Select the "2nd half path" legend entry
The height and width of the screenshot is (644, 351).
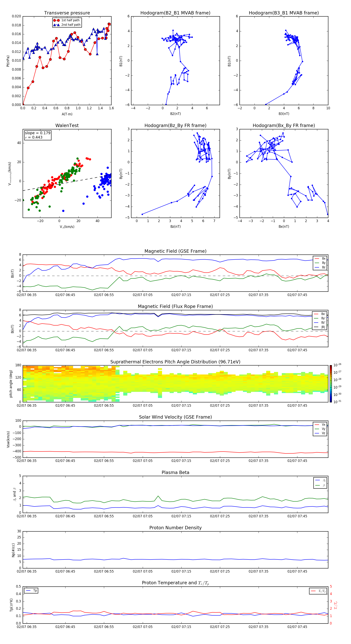click(67, 25)
